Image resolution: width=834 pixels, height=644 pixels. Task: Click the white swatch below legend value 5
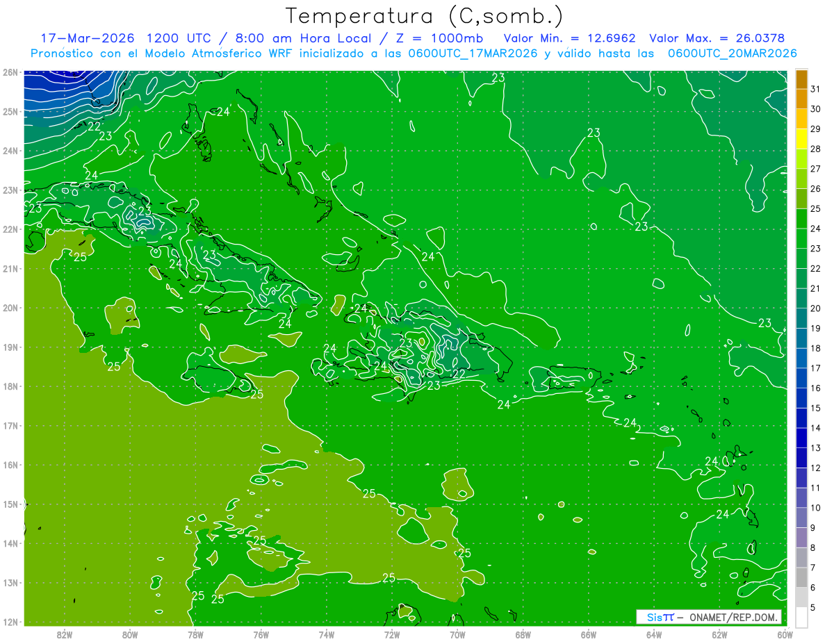801,617
